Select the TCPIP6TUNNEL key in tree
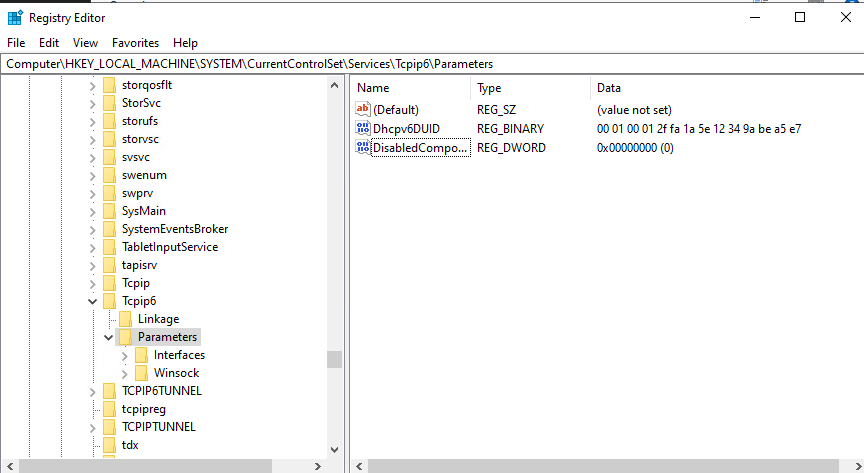 click(x=161, y=391)
